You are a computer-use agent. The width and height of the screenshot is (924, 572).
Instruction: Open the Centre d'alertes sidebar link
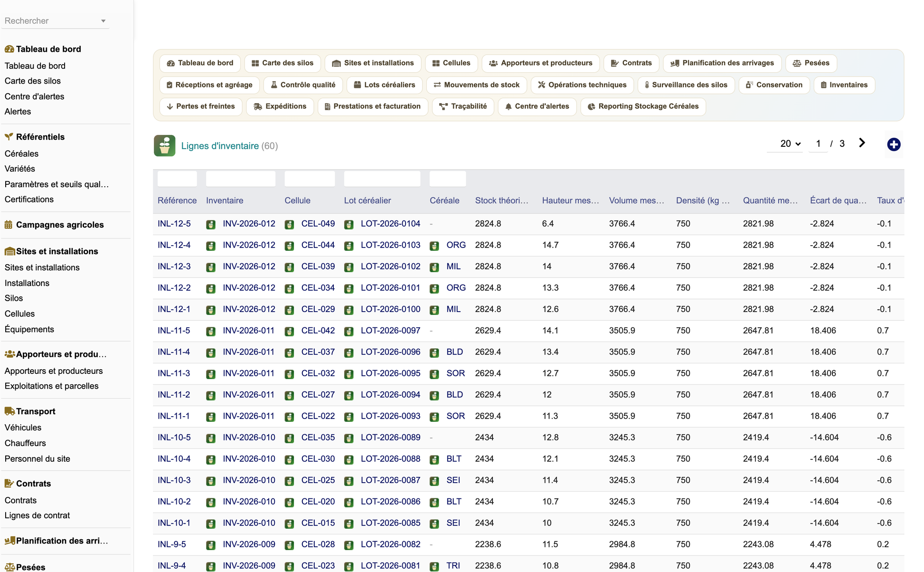coord(34,96)
